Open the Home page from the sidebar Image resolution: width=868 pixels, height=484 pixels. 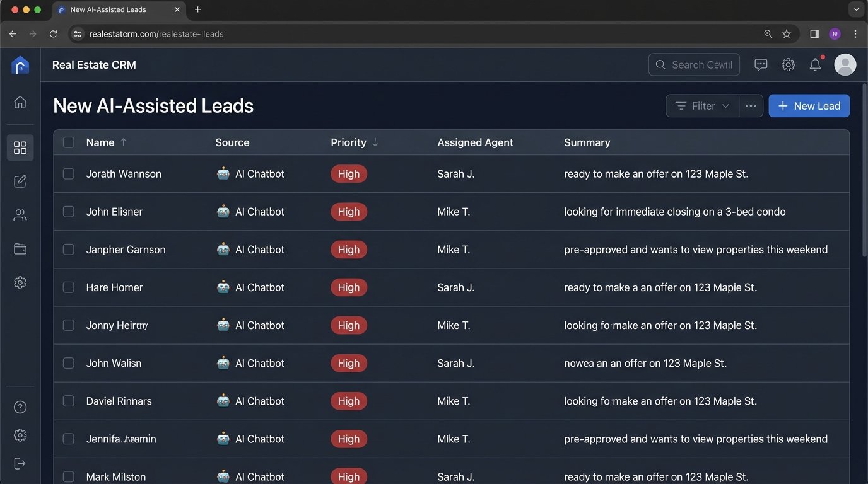[x=20, y=101]
